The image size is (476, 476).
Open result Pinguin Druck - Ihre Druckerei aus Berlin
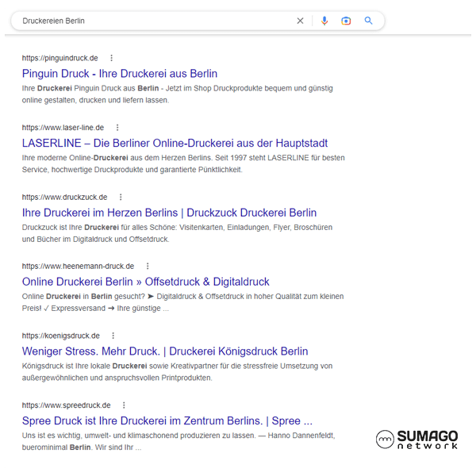pyautogui.click(x=120, y=74)
